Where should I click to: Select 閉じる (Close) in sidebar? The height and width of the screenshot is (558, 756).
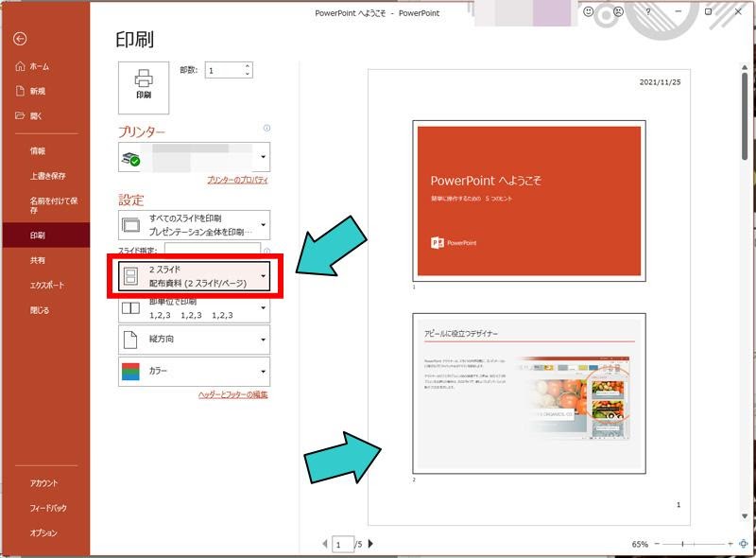[x=40, y=310]
